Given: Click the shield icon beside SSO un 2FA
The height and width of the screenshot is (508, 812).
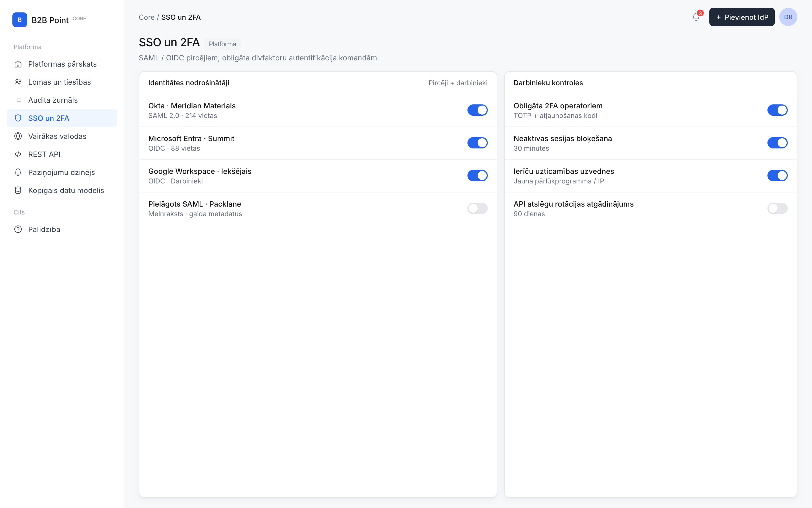Looking at the screenshot, I should point(18,118).
